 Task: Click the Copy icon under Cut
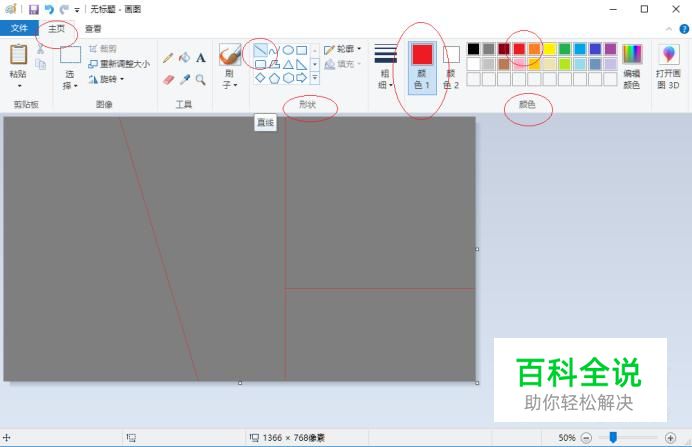pyautogui.click(x=41, y=64)
